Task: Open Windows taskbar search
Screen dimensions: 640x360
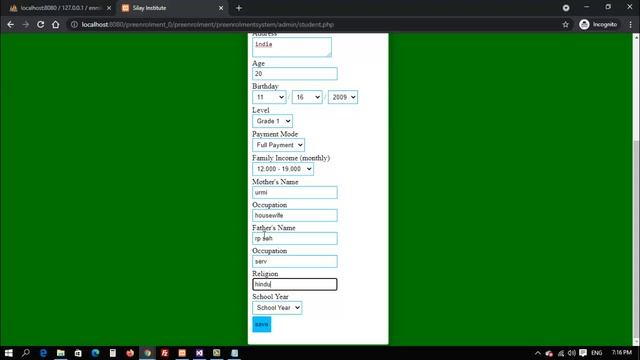Action: [x=26, y=353]
